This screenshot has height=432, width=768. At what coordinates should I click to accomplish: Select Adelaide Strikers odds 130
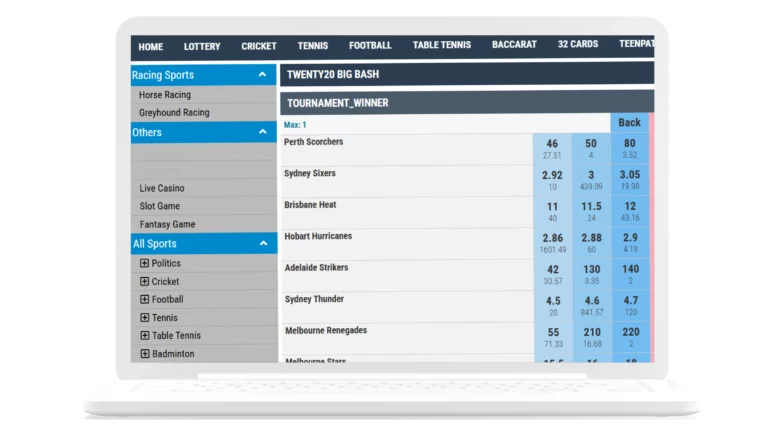click(592, 274)
